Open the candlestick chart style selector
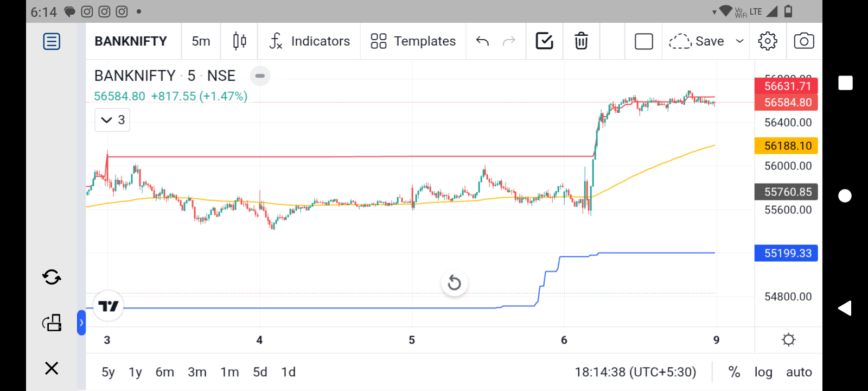Viewport: 868px width, 391px height. tap(240, 41)
